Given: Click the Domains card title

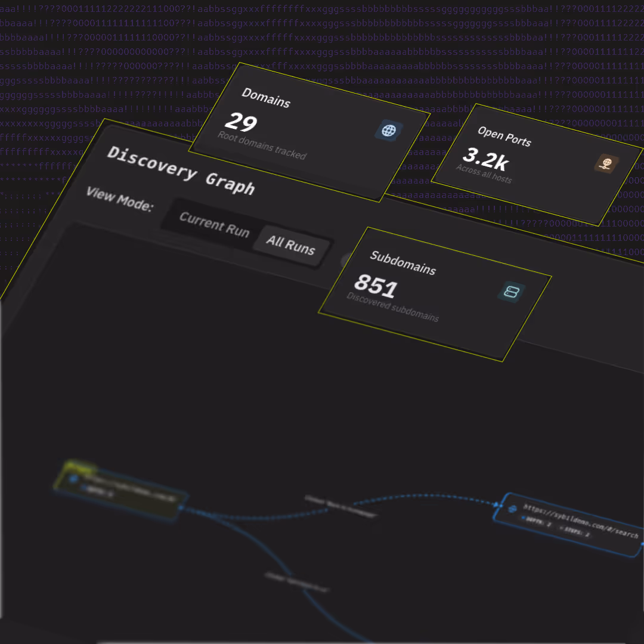Looking at the screenshot, I should click(x=266, y=98).
